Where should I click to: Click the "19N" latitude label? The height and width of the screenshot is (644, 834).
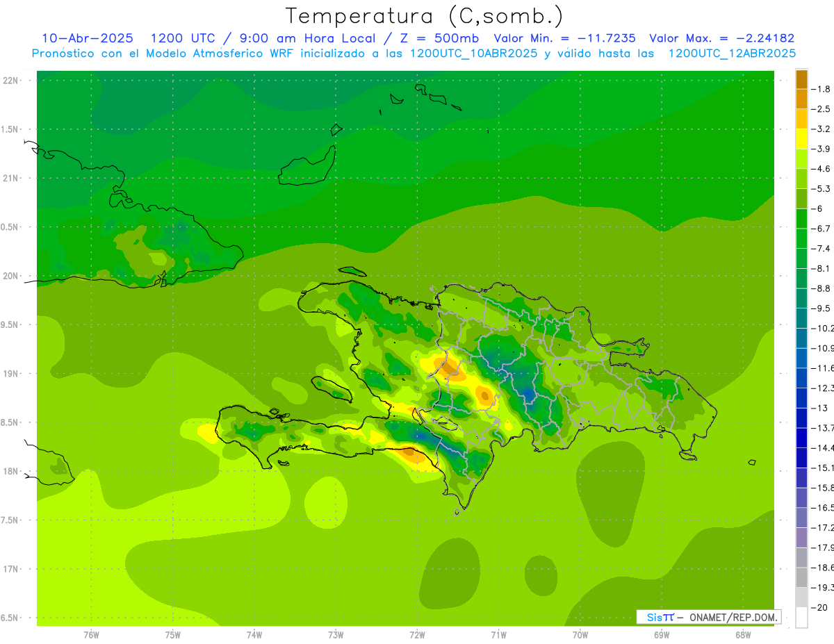(10, 373)
